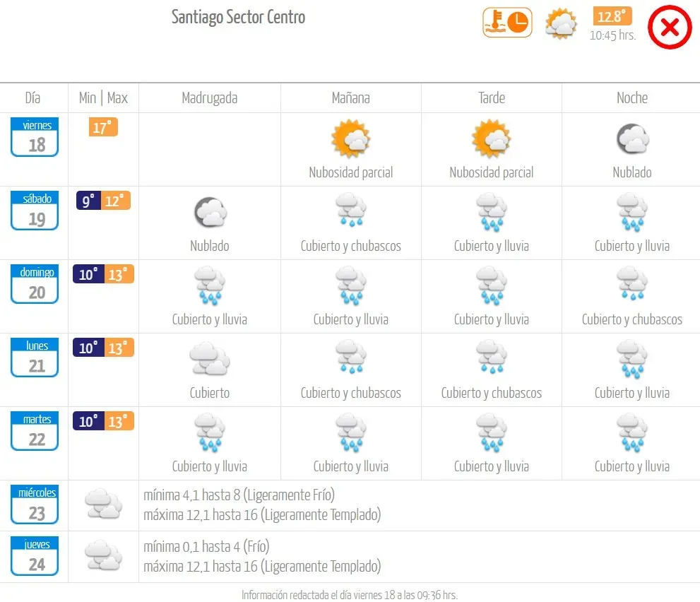Click the temperature history thermometer-clock icon
The image size is (700, 602).
point(507,23)
